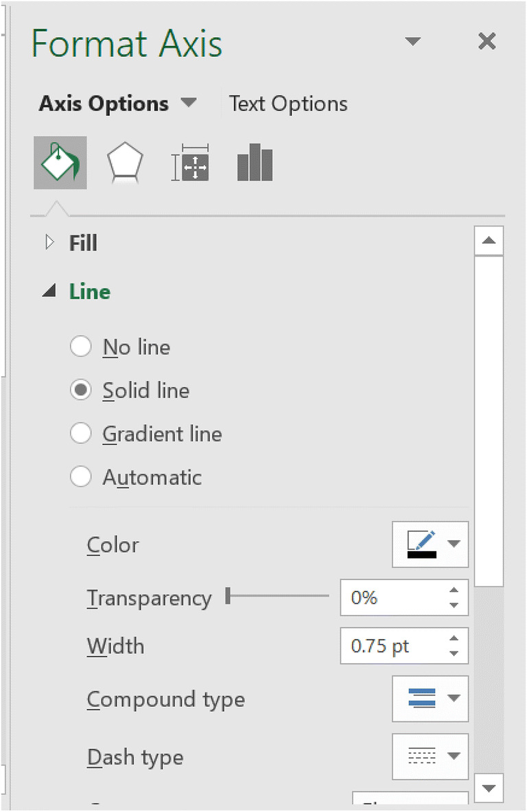
Task: Open the Axis Options bar chart icon
Action: [255, 163]
